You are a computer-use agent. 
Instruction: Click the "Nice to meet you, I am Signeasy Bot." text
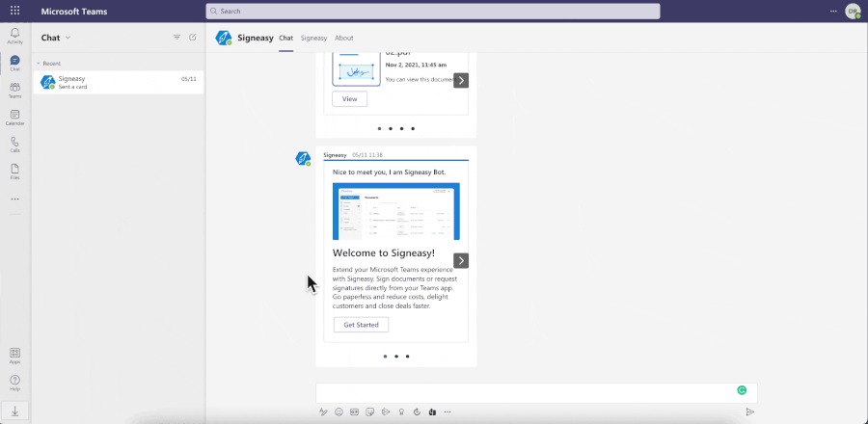[390, 172]
